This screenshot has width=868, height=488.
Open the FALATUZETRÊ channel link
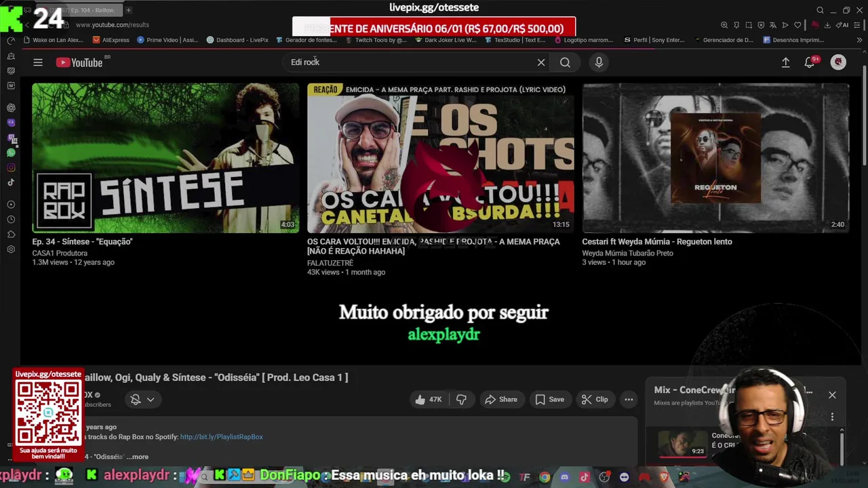[330, 263]
